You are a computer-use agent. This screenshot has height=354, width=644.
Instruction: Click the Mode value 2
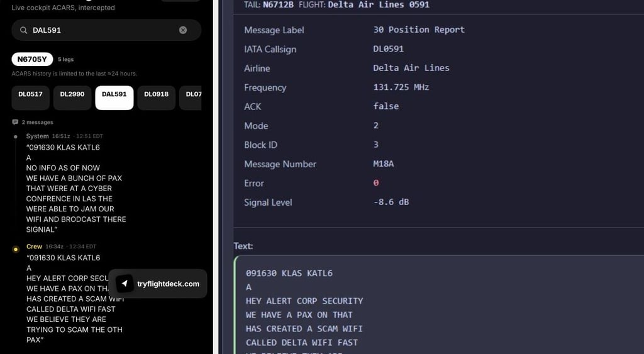[x=376, y=125]
